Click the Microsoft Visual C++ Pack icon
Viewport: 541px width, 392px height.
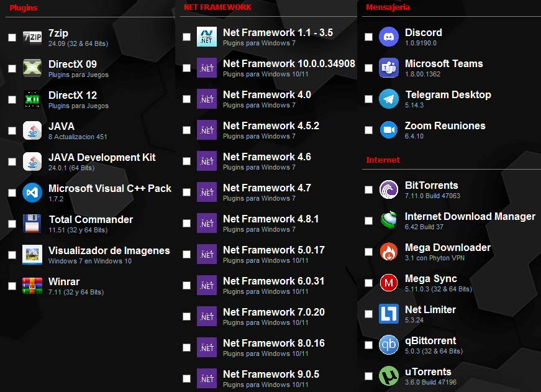pos(32,192)
